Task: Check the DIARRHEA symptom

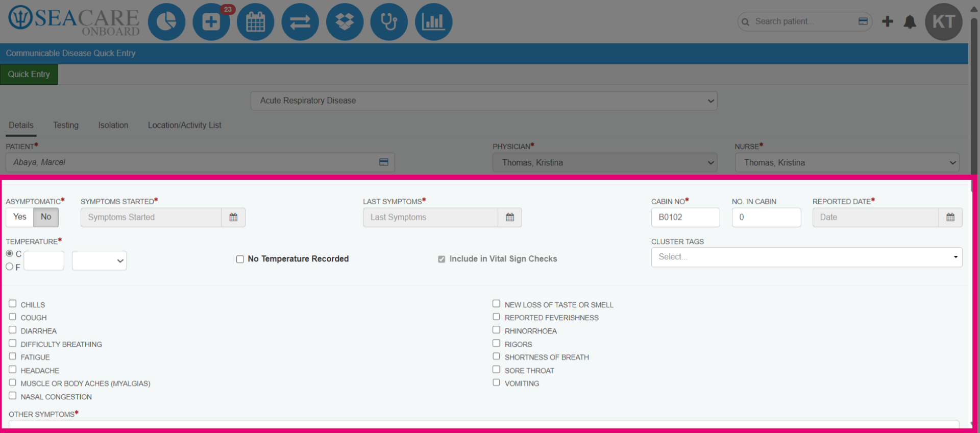Action: point(13,330)
